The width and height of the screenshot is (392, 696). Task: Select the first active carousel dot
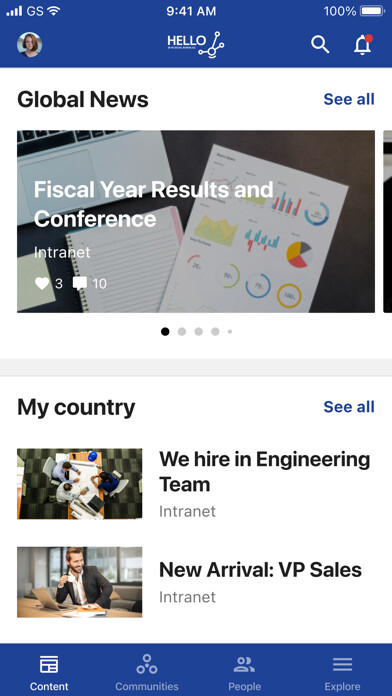[x=165, y=332]
